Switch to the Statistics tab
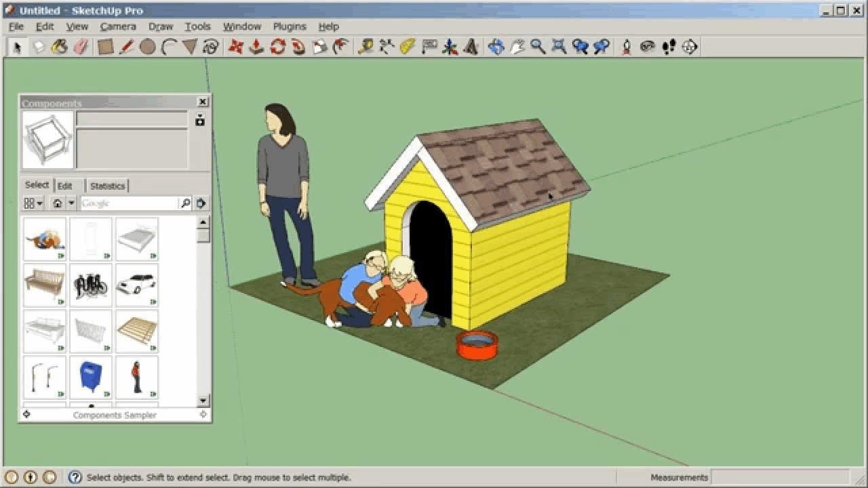Screen dimensions: 868x488 (107, 186)
